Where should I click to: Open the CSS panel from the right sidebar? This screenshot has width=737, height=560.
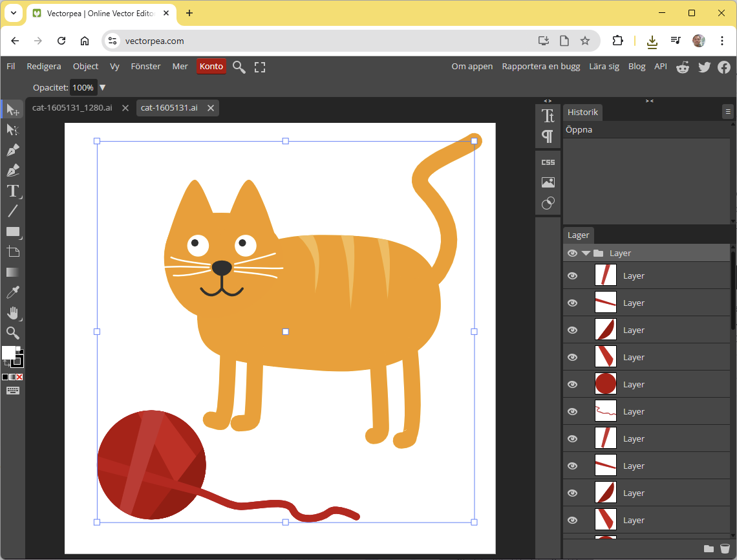548,162
